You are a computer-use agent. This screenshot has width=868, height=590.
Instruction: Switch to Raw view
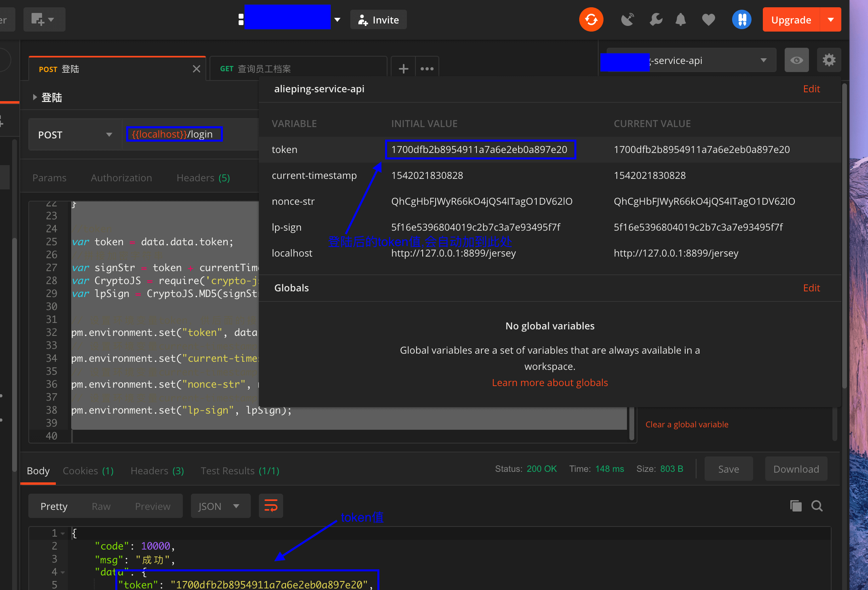pos(101,506)
